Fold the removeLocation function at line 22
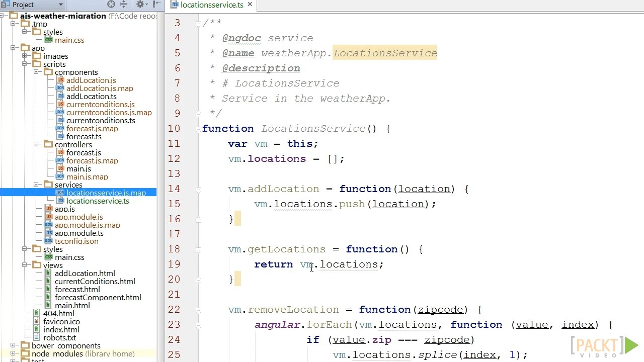The width and height of the screenshot is (644, 362). [x=198, y=310]
